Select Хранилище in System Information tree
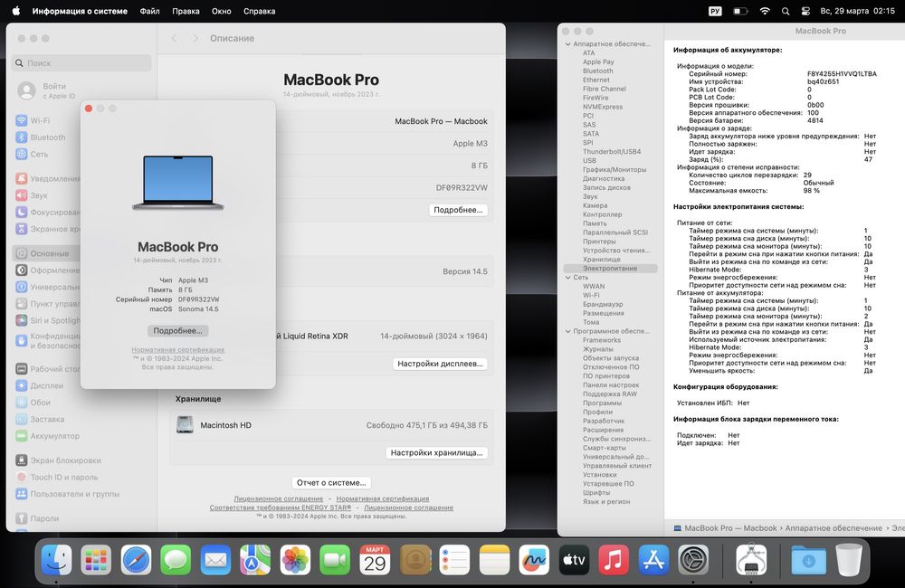905x588 pixels. click(x=602, y=259)
